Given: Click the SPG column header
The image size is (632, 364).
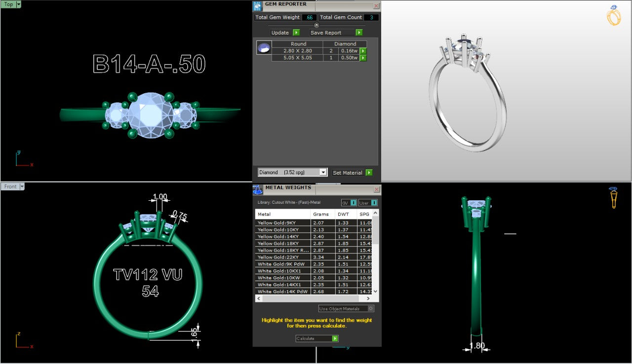Looking at the screenshot, I should point(364,214).
